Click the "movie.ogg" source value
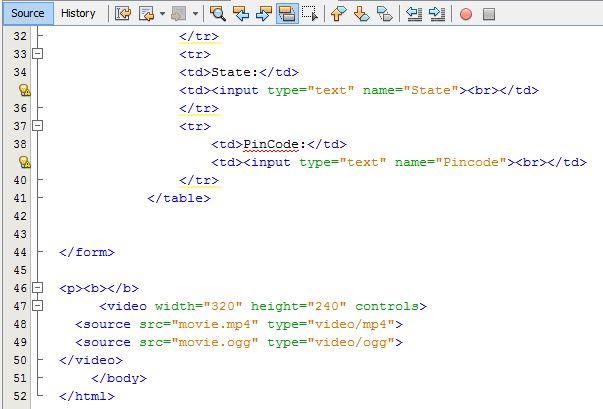The image size is (603, 409). pyautogui.click(x=215, y=342)
